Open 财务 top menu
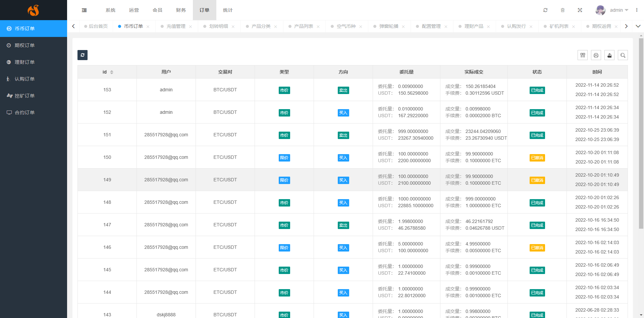The image size is (644, 318). [181, 10]
